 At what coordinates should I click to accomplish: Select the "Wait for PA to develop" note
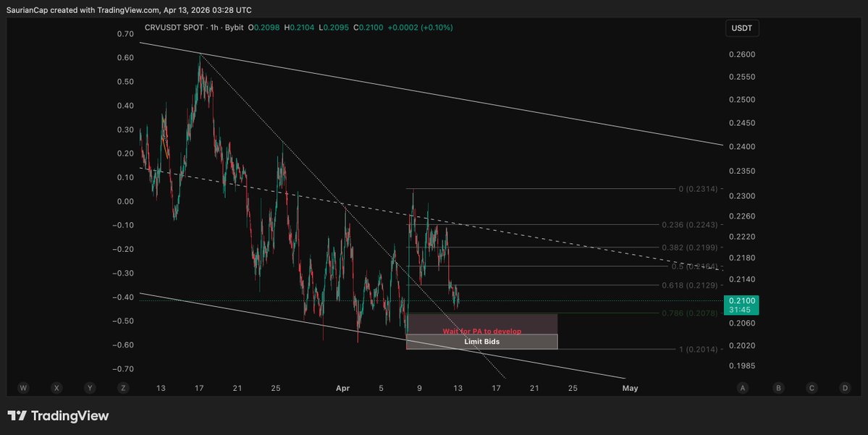pos(481,331)
